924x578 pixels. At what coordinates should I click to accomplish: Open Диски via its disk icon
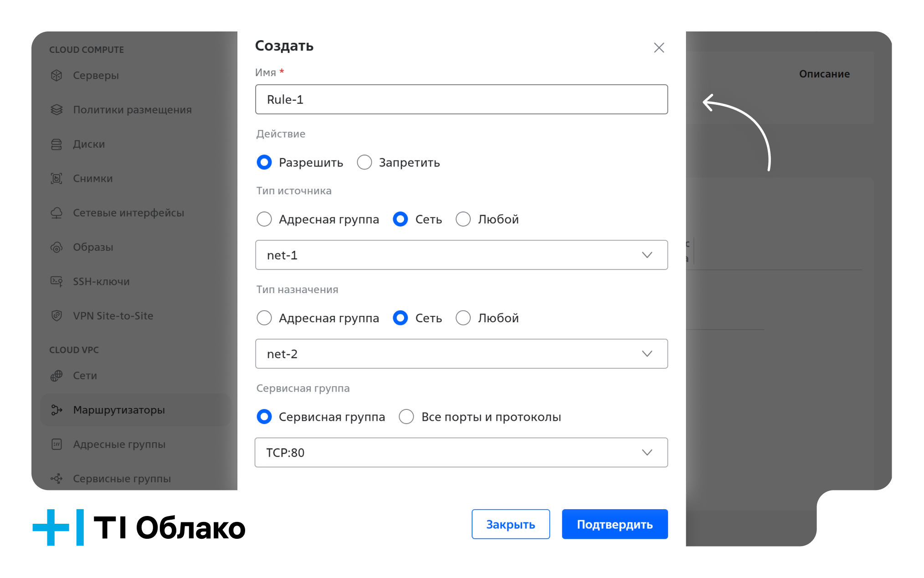(x=56, y=144)
